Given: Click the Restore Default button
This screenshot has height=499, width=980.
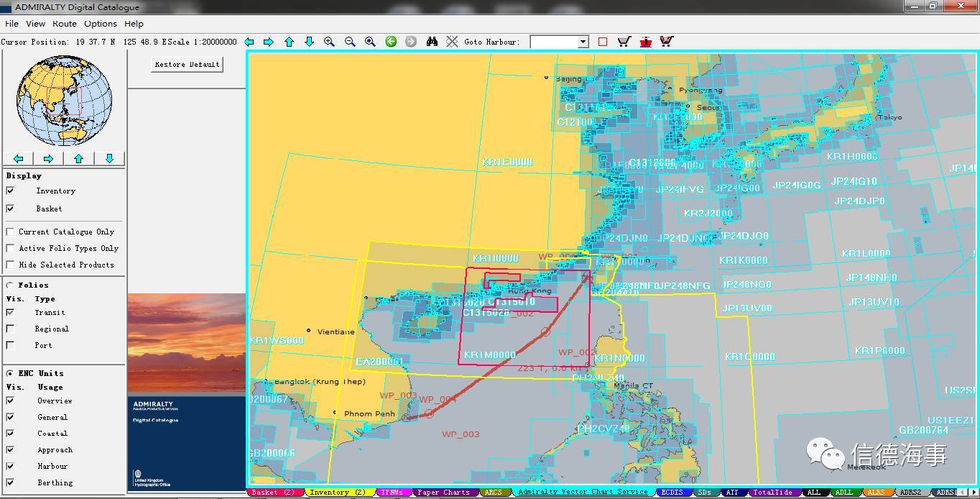Looking at the screenshot, I should 187,64.
